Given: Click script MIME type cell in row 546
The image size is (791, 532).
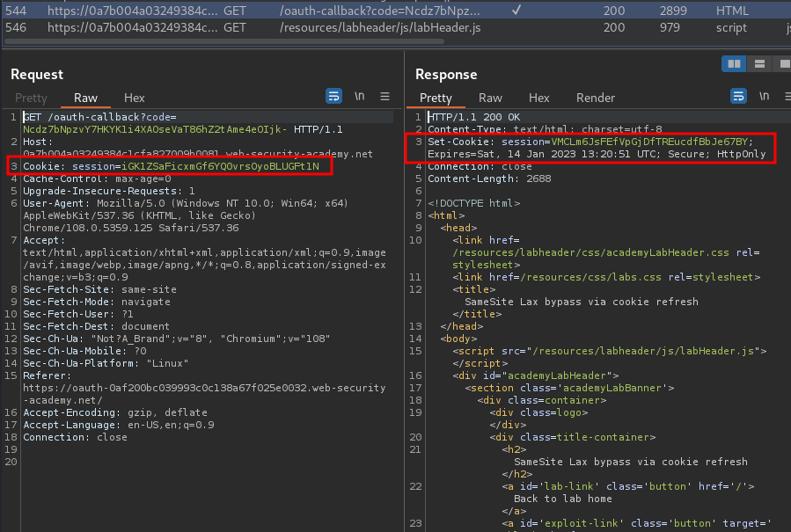Looking at the screenshot, I should (x=731, y=28).
